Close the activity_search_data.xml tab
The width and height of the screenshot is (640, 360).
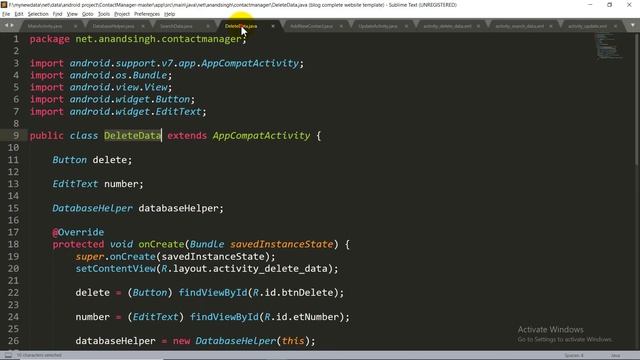551,26
